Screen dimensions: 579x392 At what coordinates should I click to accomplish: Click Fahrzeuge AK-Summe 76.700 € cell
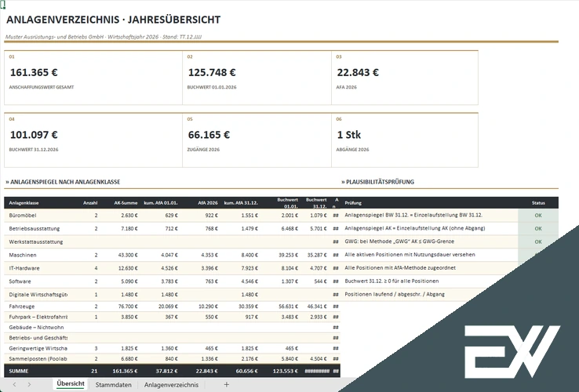point(128,307)
